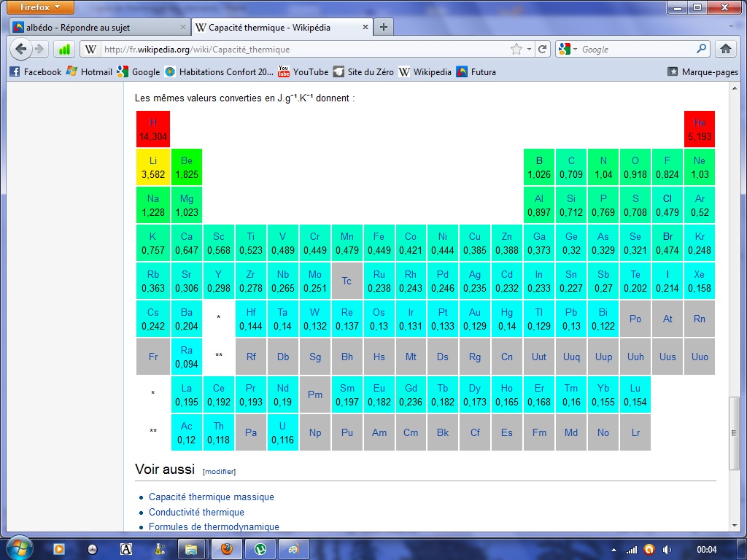The width and height of the screenshot is (747, 560).
Task: Click the page scrollbar up arrow
Action: pos(734,88)
